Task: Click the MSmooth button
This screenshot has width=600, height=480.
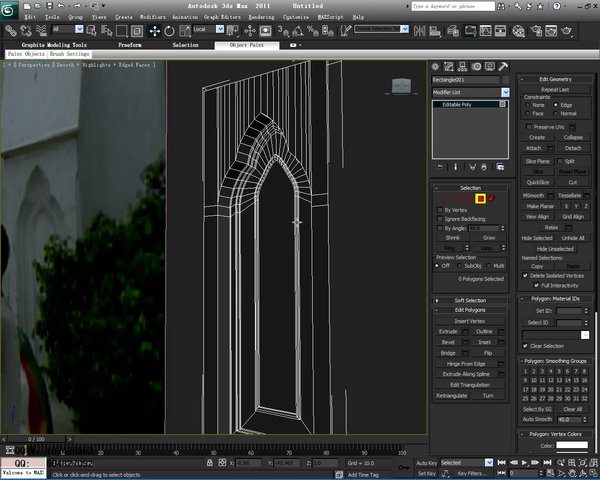Action: point(533,195)
